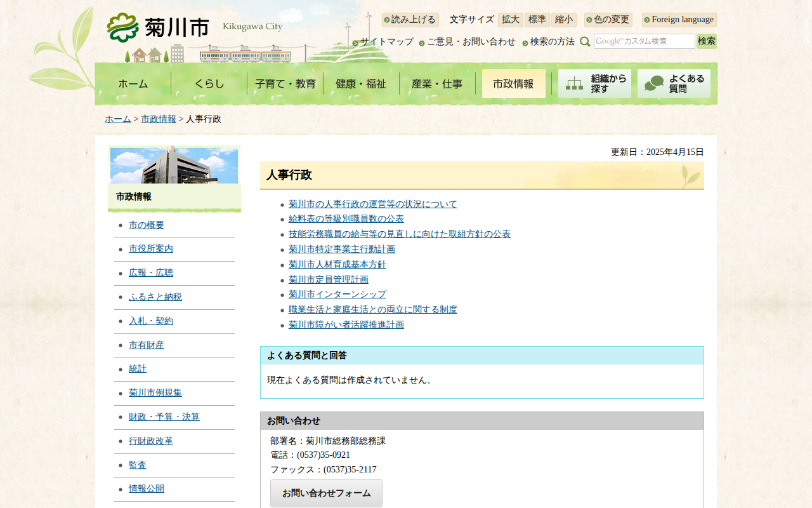This screenshot has height=508, width=812.
Task: Open 組織から探す organization chart icon
Action: tap(594, 84)
